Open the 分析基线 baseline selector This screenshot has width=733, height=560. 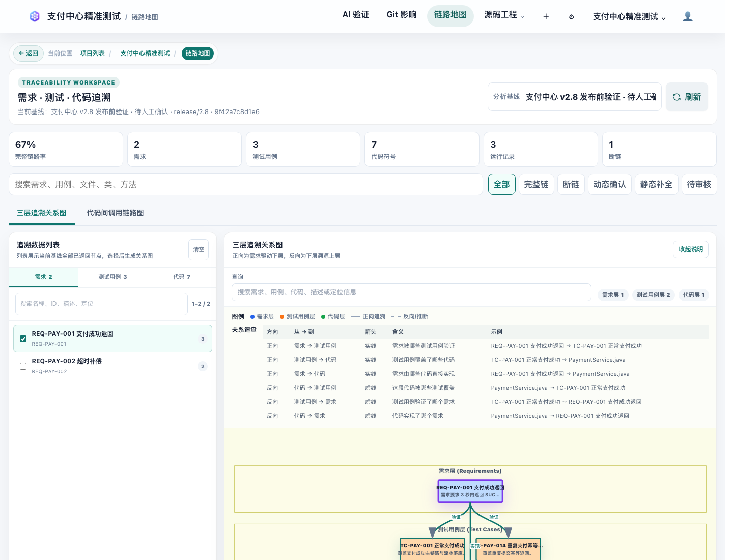click(x=575, y=97)
